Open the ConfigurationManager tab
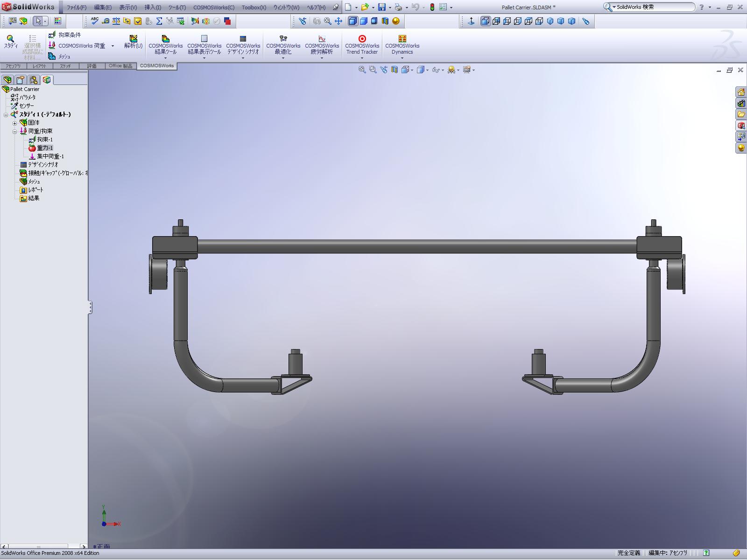 pyautogui.click(x=34, y=80)
